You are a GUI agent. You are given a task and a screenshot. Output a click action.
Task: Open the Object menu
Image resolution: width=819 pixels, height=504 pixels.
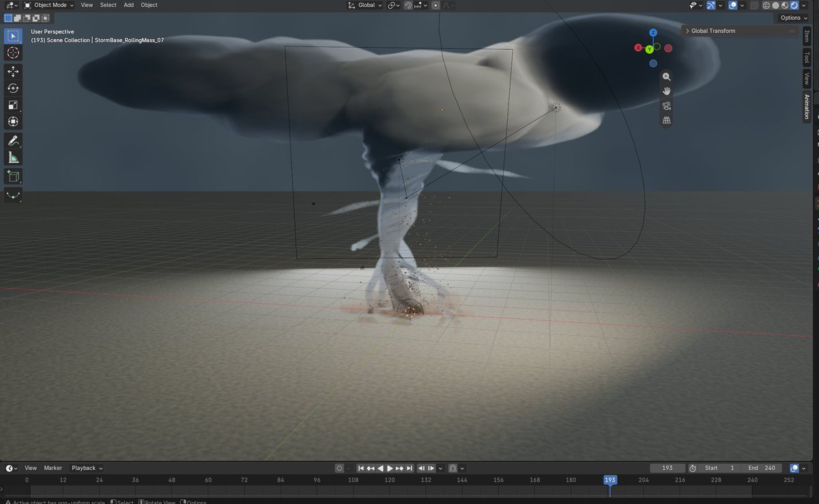(x=149, y=5)
